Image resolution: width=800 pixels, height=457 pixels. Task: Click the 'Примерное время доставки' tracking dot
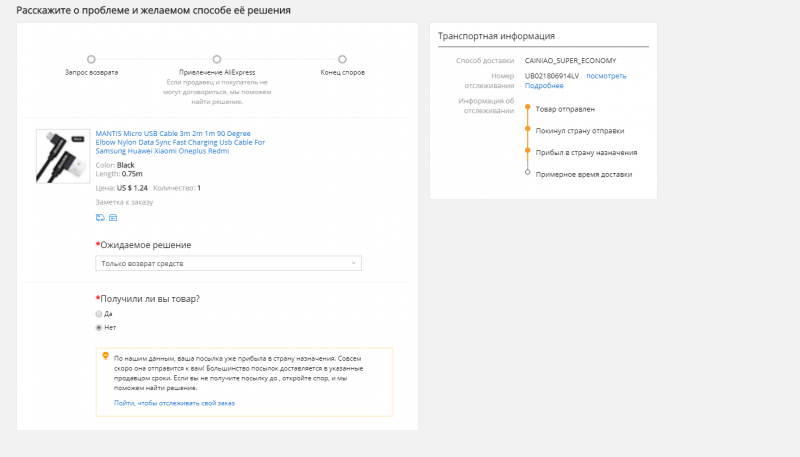pyautogui.click(x=527, y=174)
